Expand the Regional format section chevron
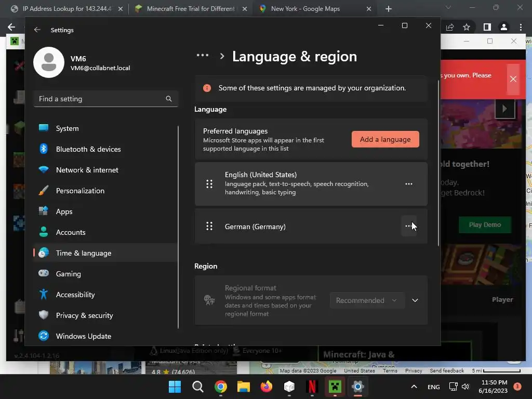Viewport: 532px width, 399px height. 415,300
